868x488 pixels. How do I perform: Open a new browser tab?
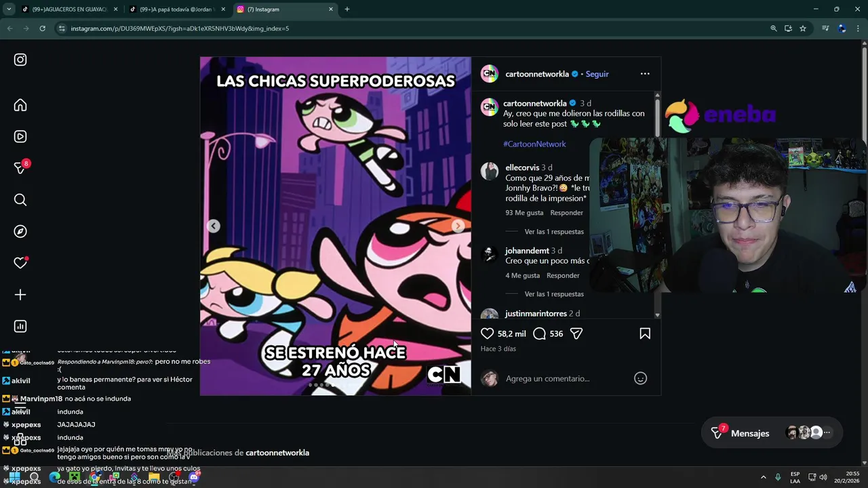coord(347,9)
